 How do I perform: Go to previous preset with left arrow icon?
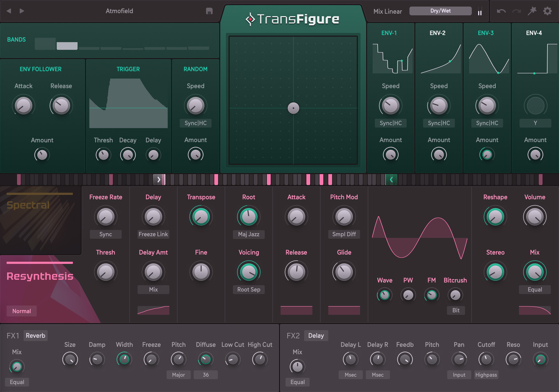9,11
